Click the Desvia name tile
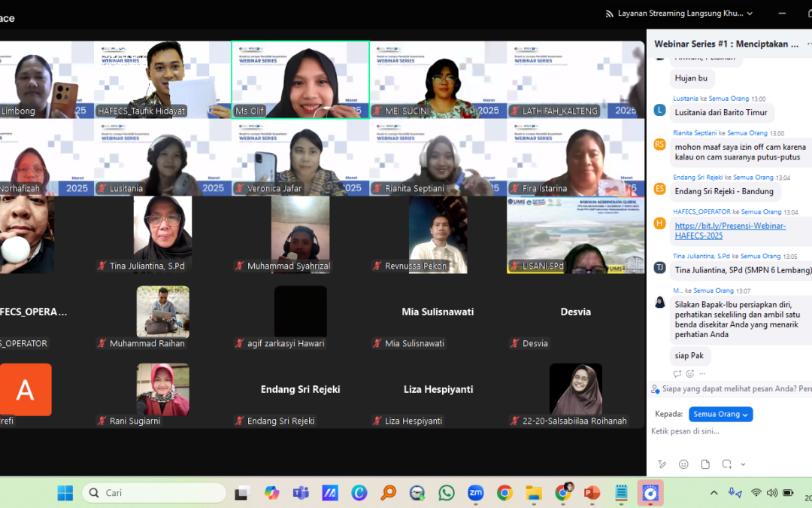812x508 pixels. (575, 312)
